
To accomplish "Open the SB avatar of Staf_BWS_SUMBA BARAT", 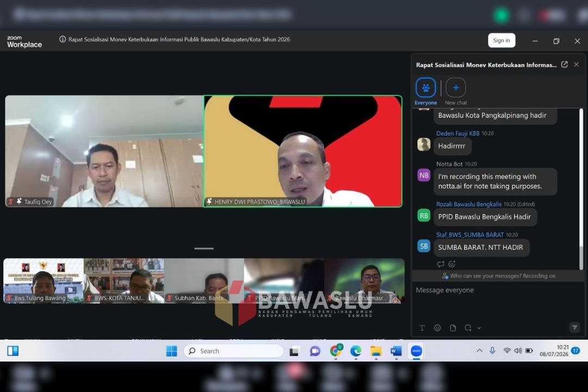I will coord(424,246).
